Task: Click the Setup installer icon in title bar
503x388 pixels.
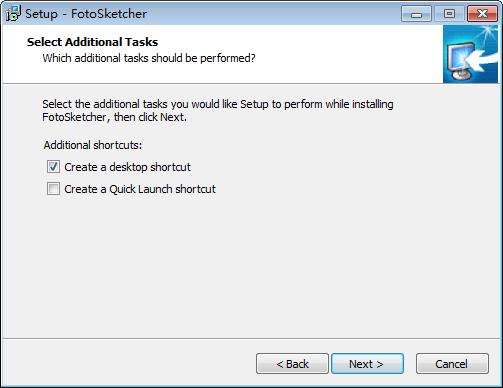Action: point(13,13)
